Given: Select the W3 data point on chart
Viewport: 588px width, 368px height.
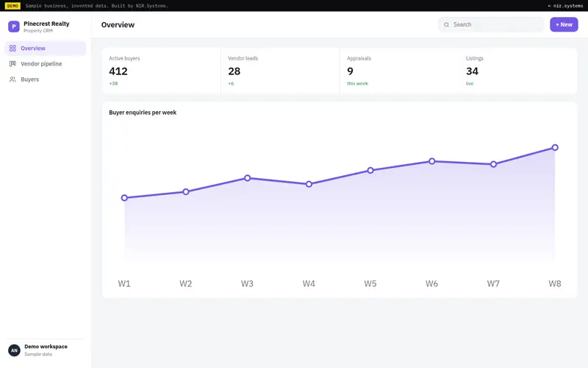Looking at the screenshot, I should [x=248, y=178].
